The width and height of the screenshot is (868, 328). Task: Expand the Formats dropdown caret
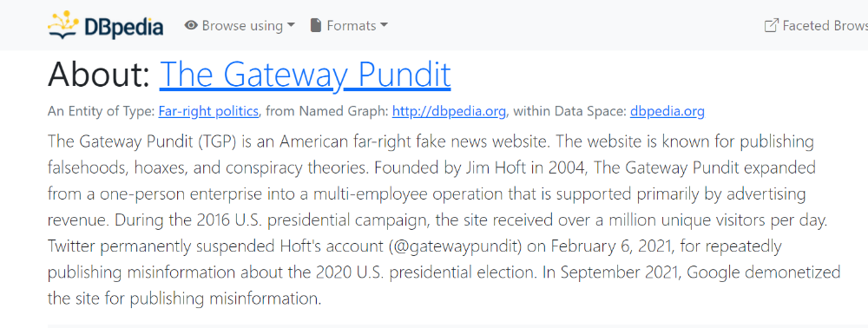(x=385, y=25)
